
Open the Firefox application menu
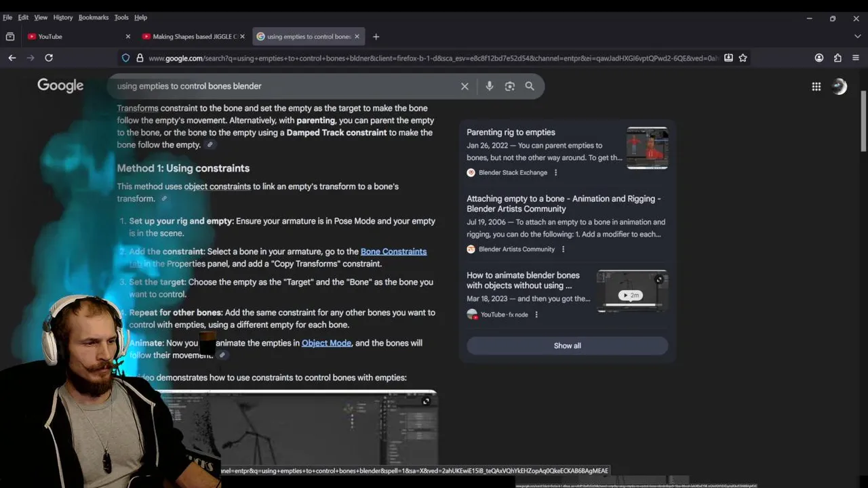tap(856, 58)
